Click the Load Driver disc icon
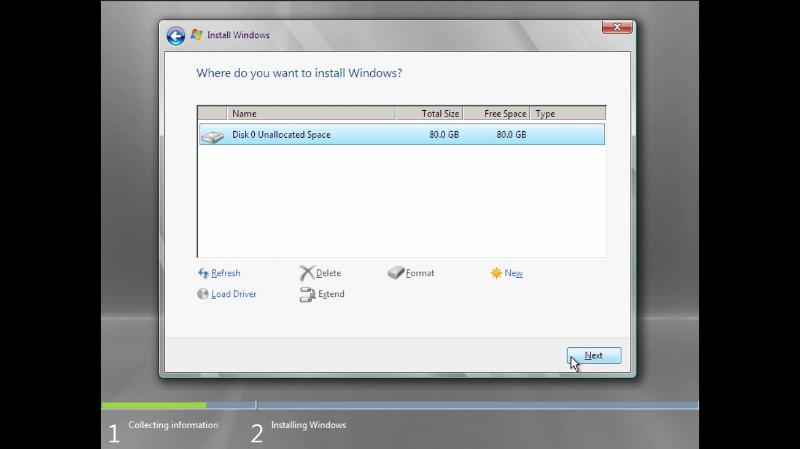 (203, 294)
